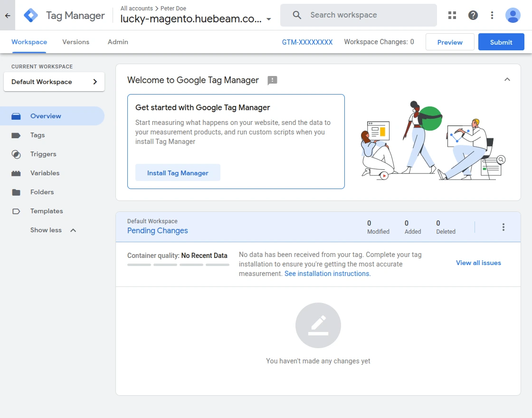The width and height of the screenshot is (532, 418).
Task: Click the back arrow icon
Action: tap(8, 15)
